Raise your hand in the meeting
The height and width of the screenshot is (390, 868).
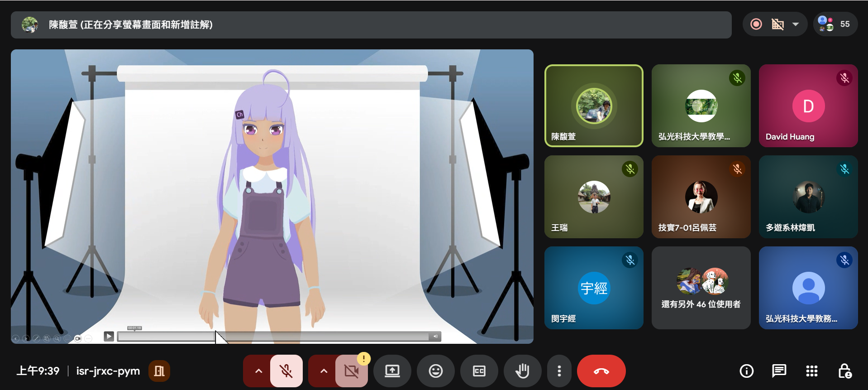(522, 371)
